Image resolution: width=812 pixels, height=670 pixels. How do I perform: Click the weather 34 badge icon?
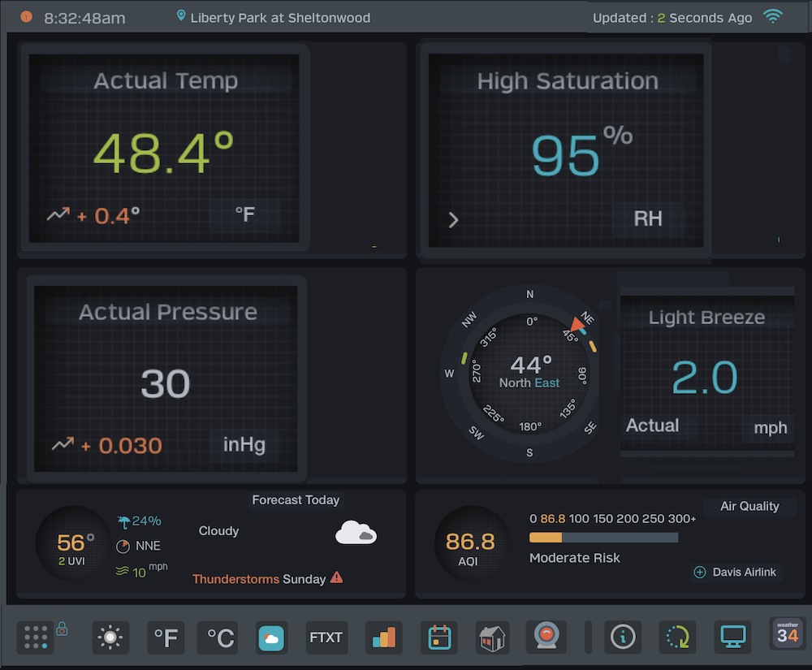pos(788,633)
